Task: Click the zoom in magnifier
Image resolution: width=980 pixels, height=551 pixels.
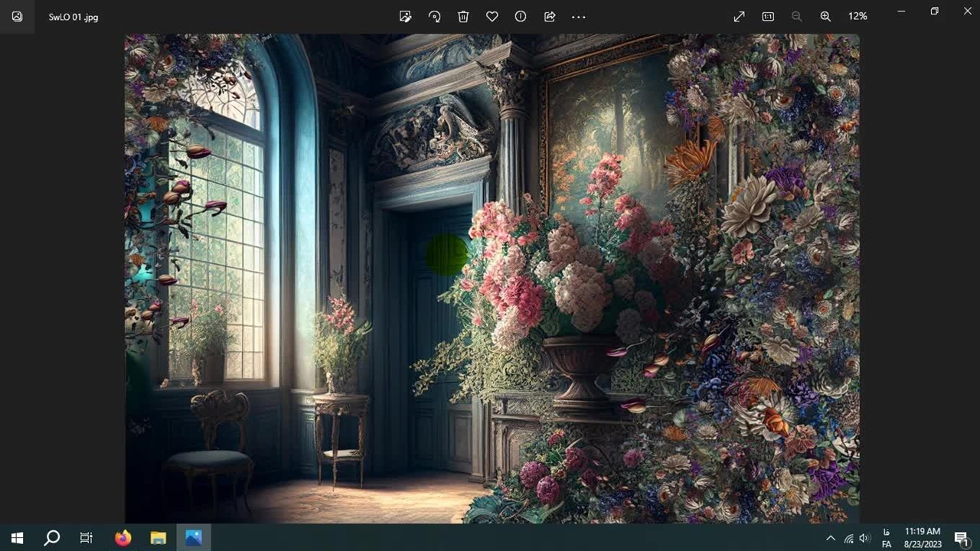Action: (825, 17)
